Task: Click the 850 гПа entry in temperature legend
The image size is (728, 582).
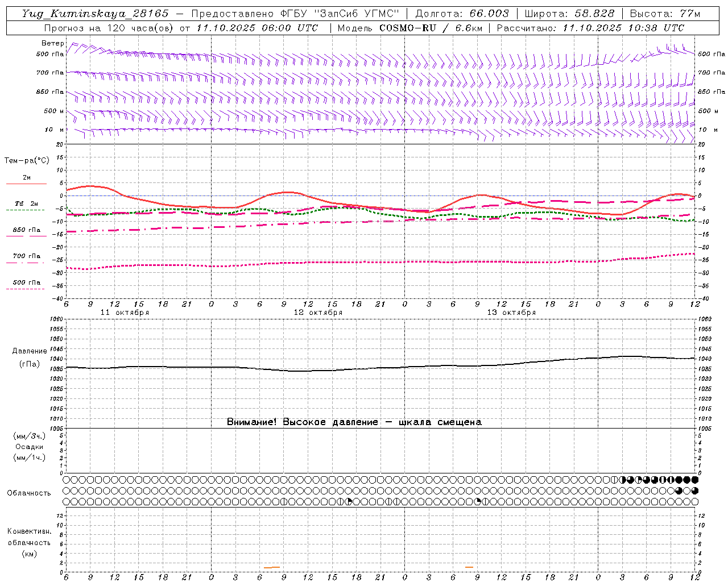Action: click(27, 230)
